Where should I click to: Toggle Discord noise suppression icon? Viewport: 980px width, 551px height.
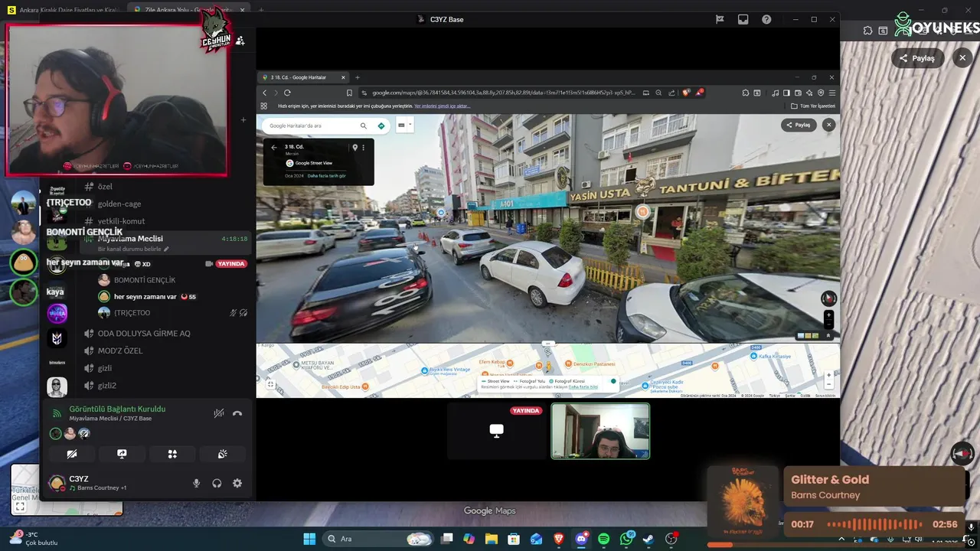coord(219,413)
